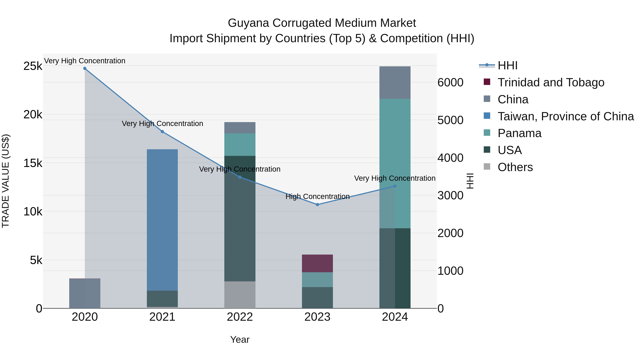Screen dimensions: 644x362
Task: Select the 2024 USA bar segment
Action: click(x=395, y=268)
